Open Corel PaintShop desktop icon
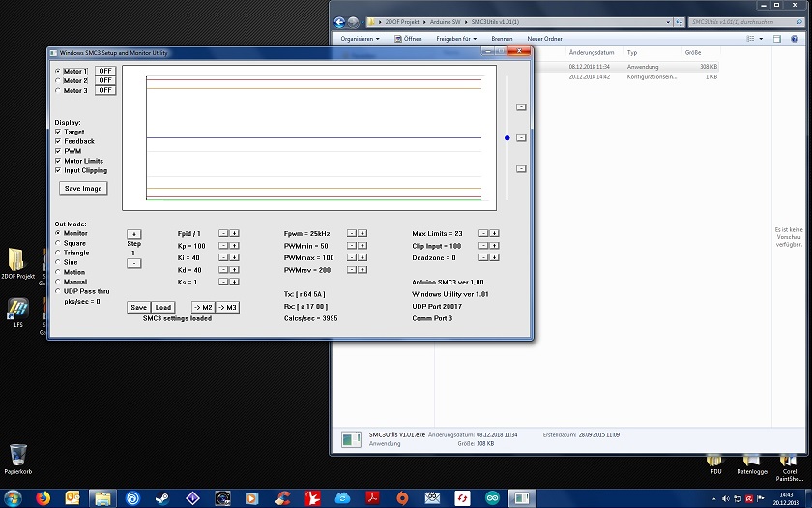The width and height of the screenshot is (812, 508). click(x=789, y=468)
